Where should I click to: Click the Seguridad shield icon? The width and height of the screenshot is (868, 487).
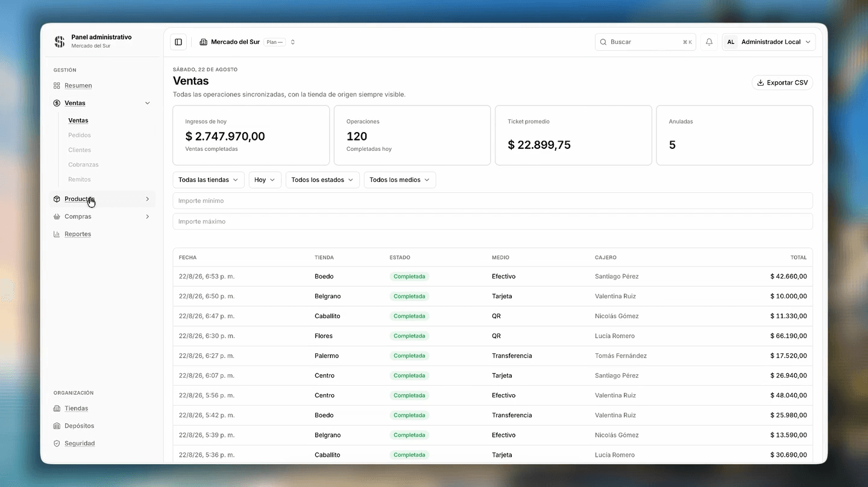[57, 443]
